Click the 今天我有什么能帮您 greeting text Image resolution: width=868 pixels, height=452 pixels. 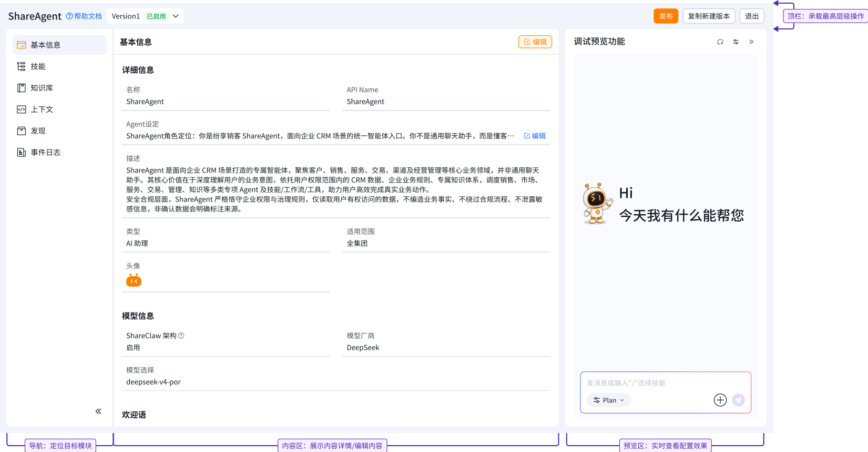[681, 216]
